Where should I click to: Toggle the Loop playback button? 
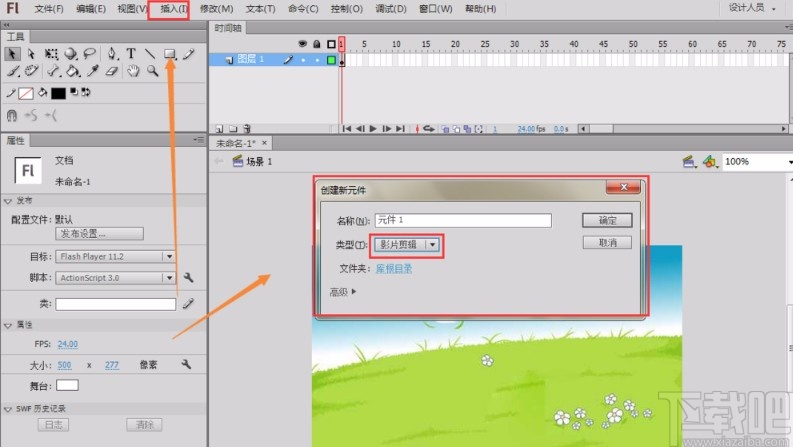(x=429, y=129)
